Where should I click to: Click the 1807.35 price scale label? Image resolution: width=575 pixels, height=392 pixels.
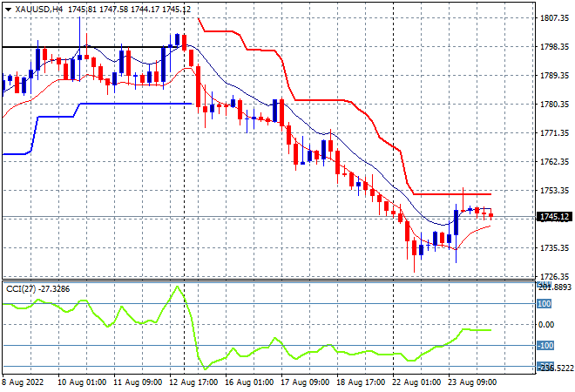pyautogui.click(x=554, y=17)
